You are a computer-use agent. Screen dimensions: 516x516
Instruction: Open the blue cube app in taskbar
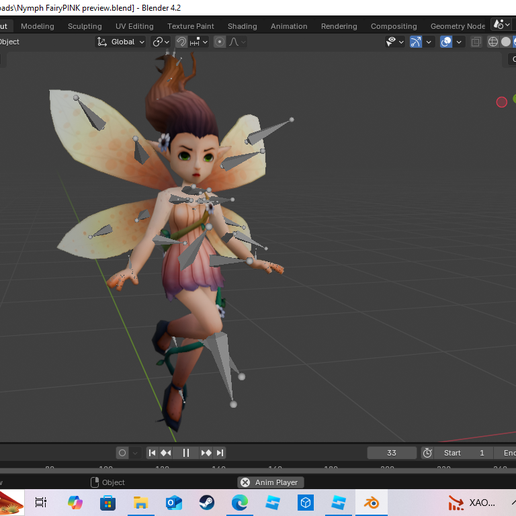click(306, 503)
